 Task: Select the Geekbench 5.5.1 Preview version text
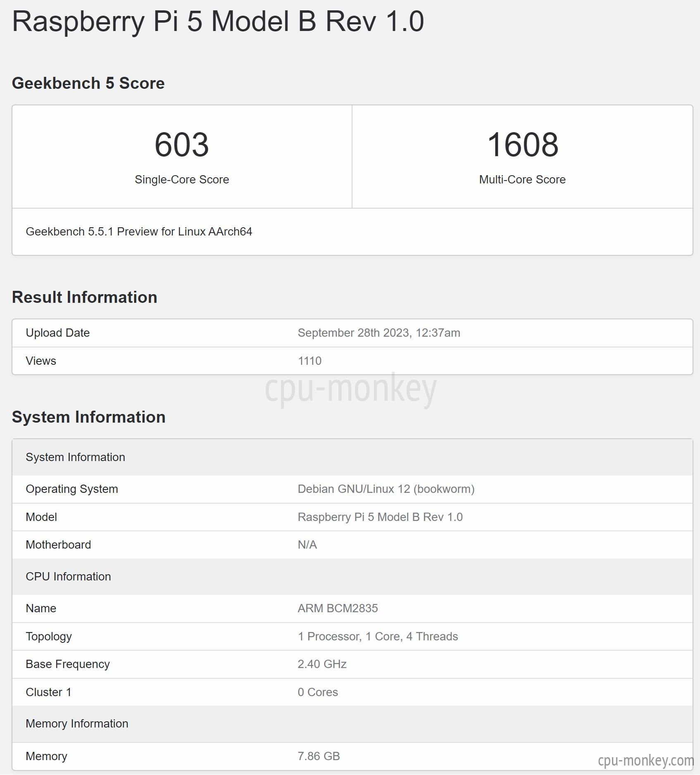139,232
